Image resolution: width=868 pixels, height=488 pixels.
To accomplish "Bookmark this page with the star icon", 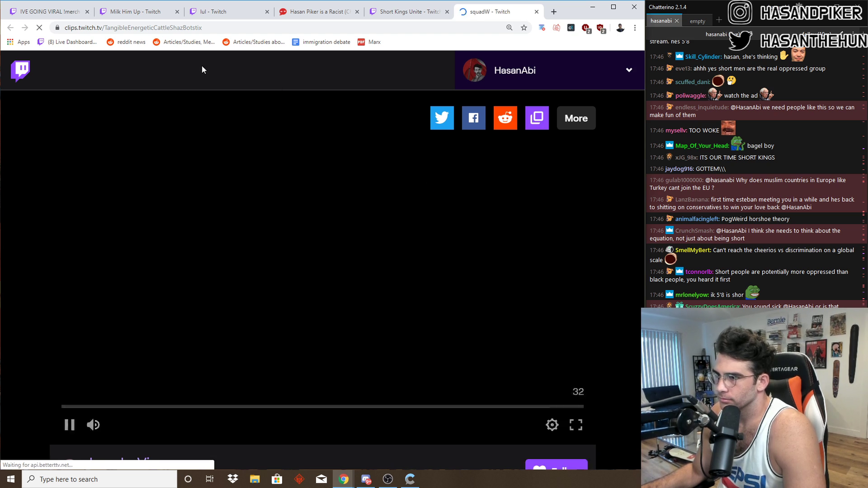I will pos(524,28).
